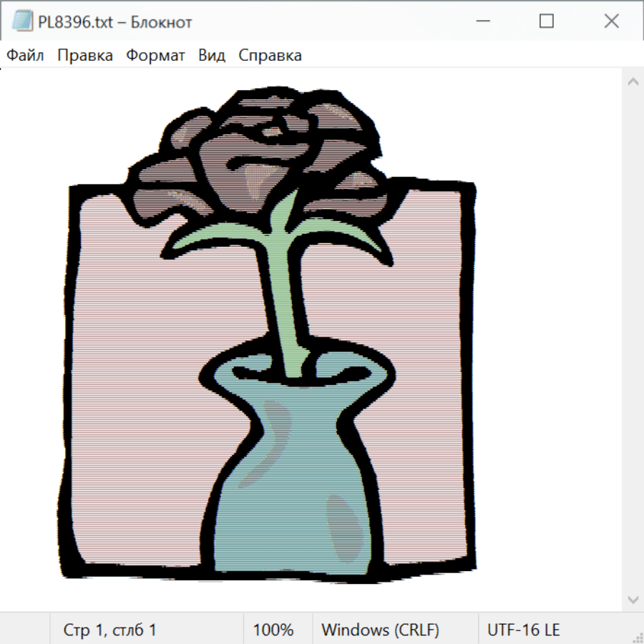This screenshot has width=644, height=644.
Task: Click the scroll up arrow
Action: (633, 82)
